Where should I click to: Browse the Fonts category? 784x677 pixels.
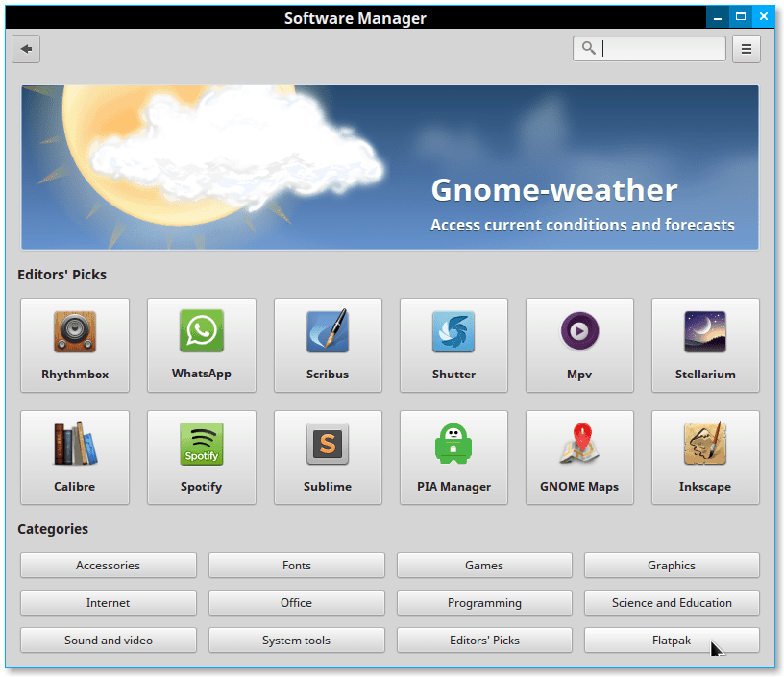297,565
